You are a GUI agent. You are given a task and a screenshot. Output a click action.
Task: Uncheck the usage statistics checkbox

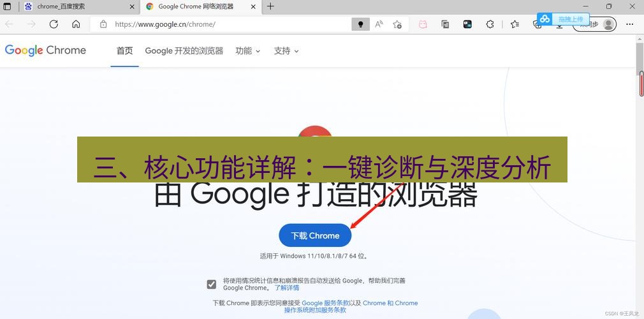point(212,284)
